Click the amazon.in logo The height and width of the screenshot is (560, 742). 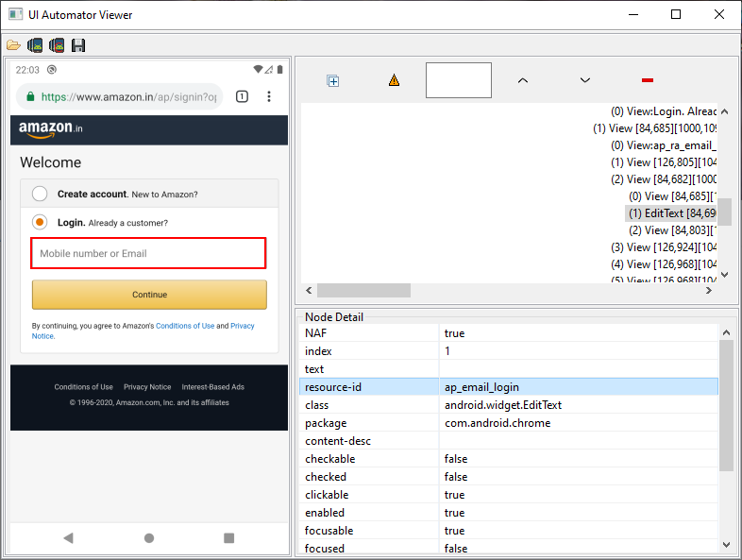(51, 129)
